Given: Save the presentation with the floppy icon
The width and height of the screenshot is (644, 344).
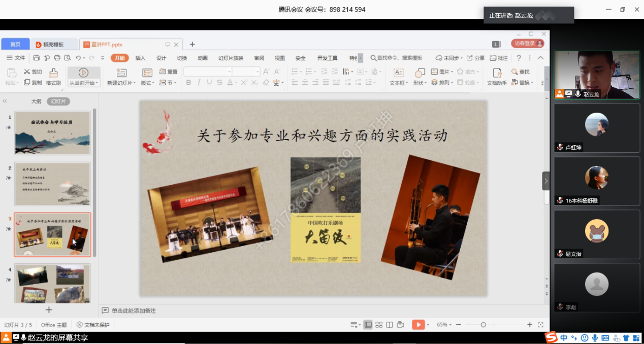Looking at the screenshot, I should point(37,58).
